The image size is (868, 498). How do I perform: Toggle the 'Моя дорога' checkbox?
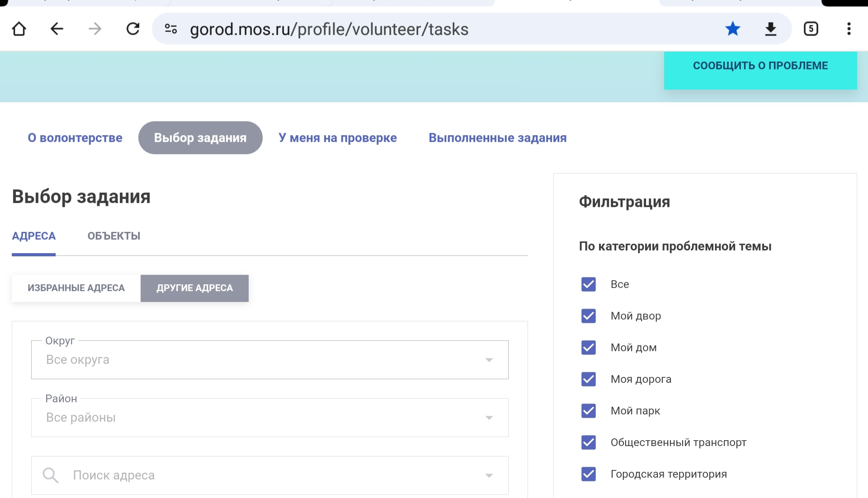tap(589, 379)
